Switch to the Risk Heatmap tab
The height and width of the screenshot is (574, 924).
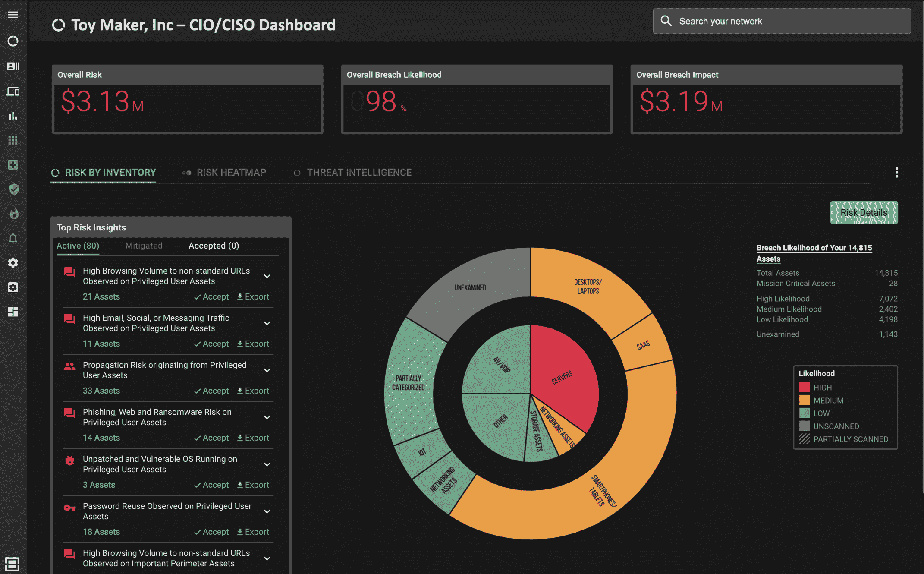(x=231, y=172)
